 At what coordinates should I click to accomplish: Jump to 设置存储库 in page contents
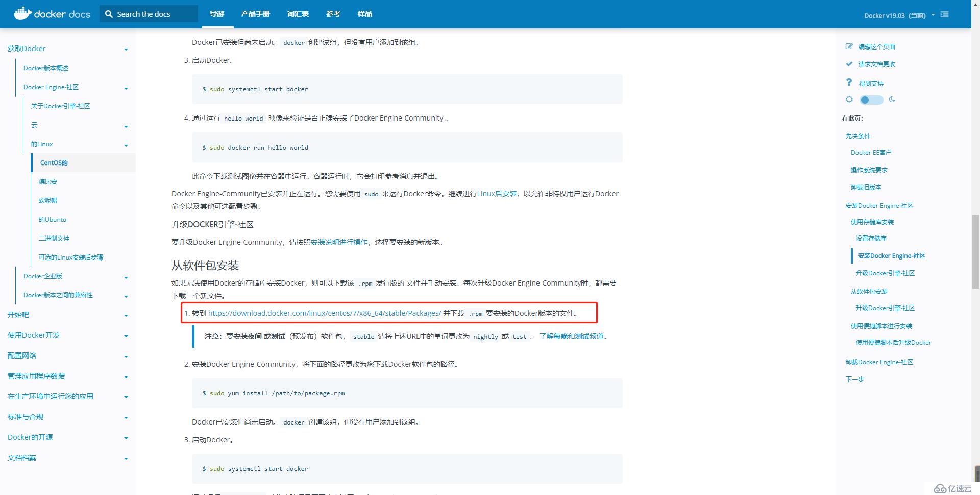coord(871,238)
